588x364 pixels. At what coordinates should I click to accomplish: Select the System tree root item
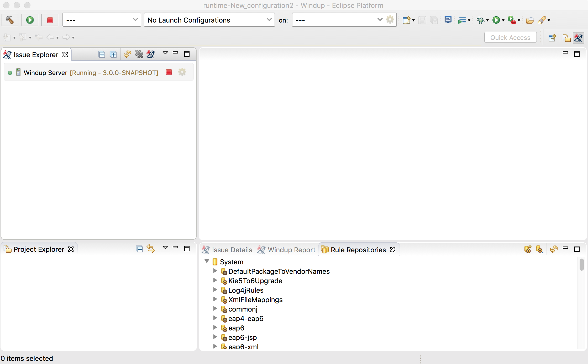point(232,261)
